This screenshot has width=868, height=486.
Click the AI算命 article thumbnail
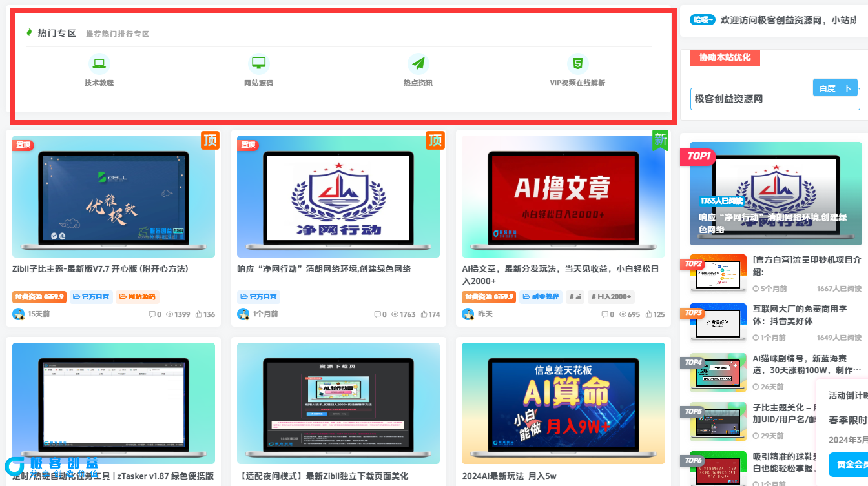coord(563,403)
